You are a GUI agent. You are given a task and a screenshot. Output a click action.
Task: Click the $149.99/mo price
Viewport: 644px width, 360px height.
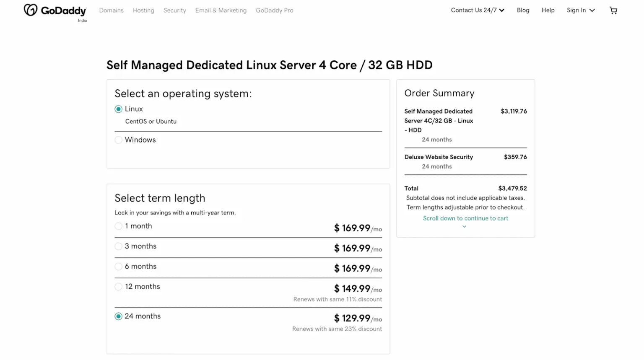[358, 289]
